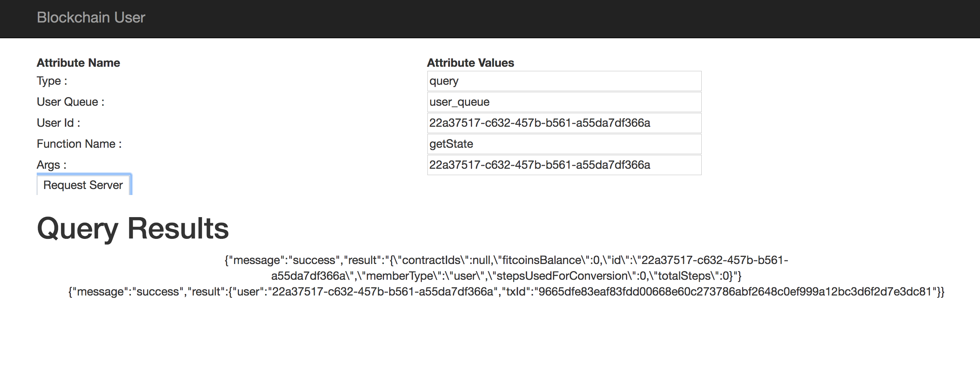980x375 pixels.
Task: Click the Attribute Values column header
Action: 470,63
